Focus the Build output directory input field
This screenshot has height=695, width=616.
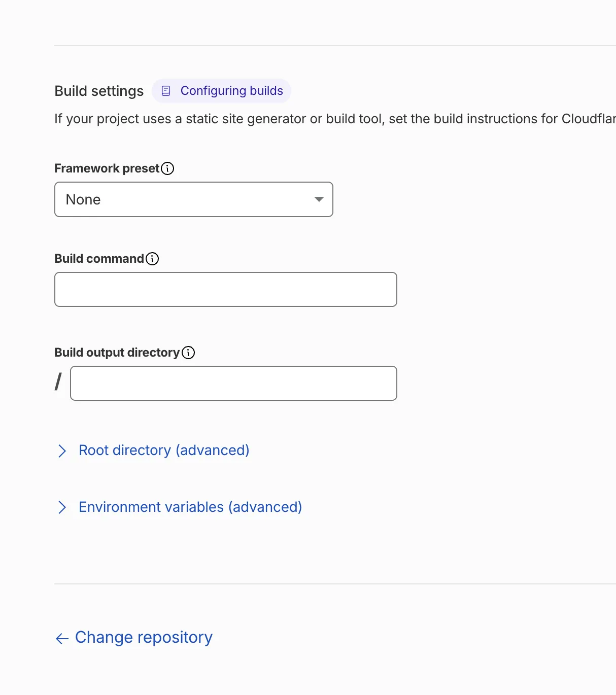pos(233,383)
